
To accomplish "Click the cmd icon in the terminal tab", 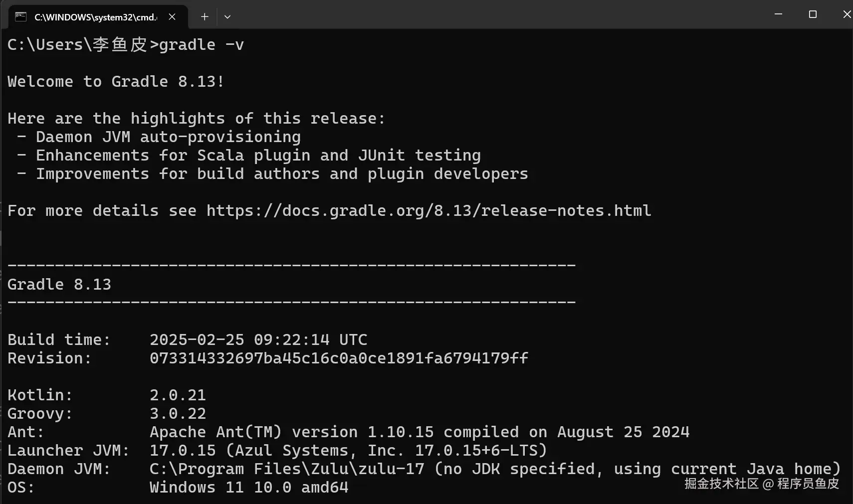I will 20,17.
